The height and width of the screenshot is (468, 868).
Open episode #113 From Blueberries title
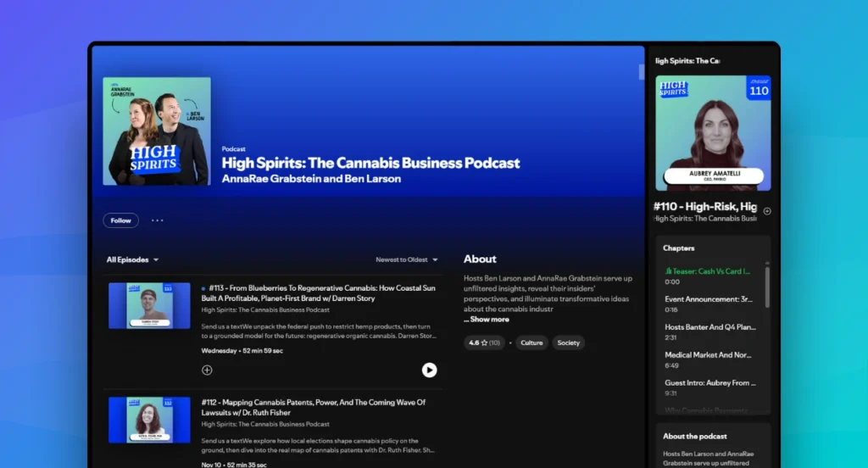(x=319, y=293)
